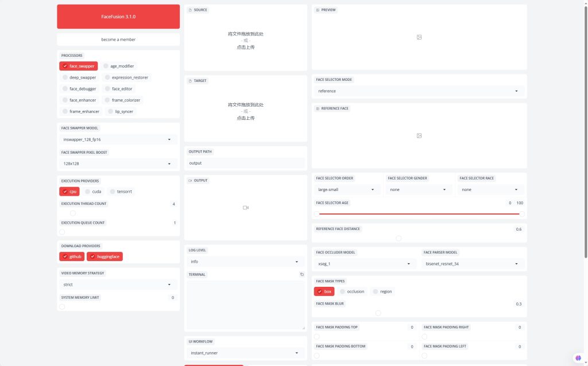Click the Execution Thread Count slider handle
588x366 pixels.
click(73, 213)
